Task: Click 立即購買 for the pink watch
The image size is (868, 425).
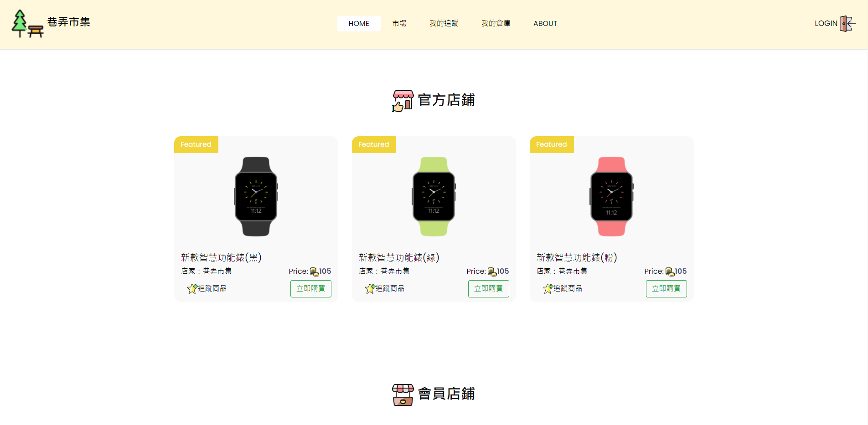Action: tap(666, 289)
